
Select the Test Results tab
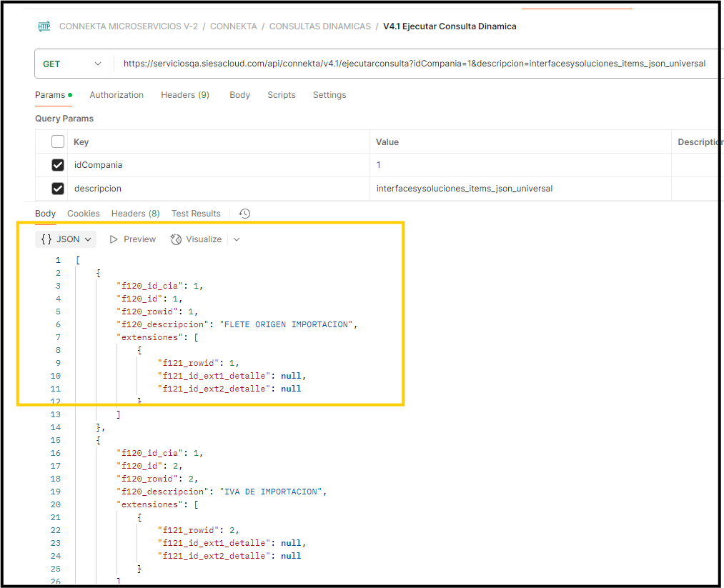point(196,213)
